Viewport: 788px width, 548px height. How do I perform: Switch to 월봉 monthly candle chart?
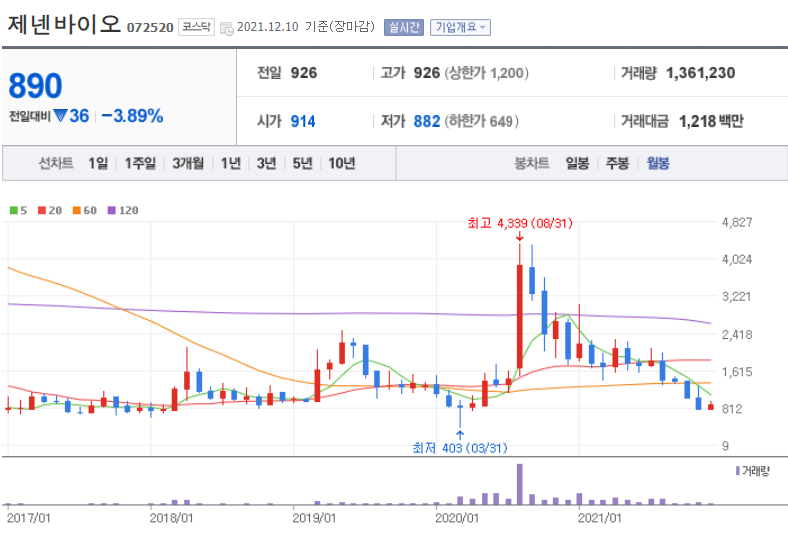pyautogui.click(x=658, y=163)
